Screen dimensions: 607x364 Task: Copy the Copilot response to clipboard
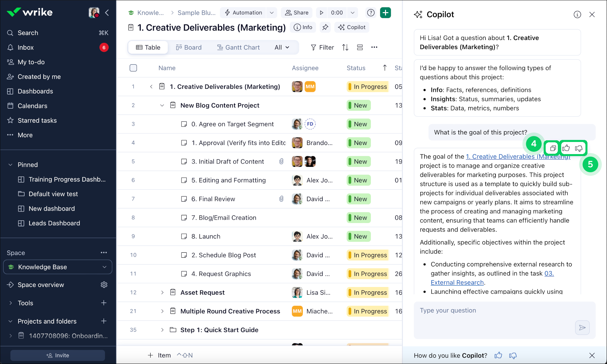point(552,148)
